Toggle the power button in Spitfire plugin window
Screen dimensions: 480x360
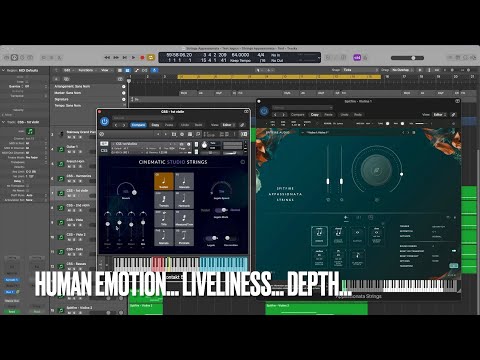264,111
